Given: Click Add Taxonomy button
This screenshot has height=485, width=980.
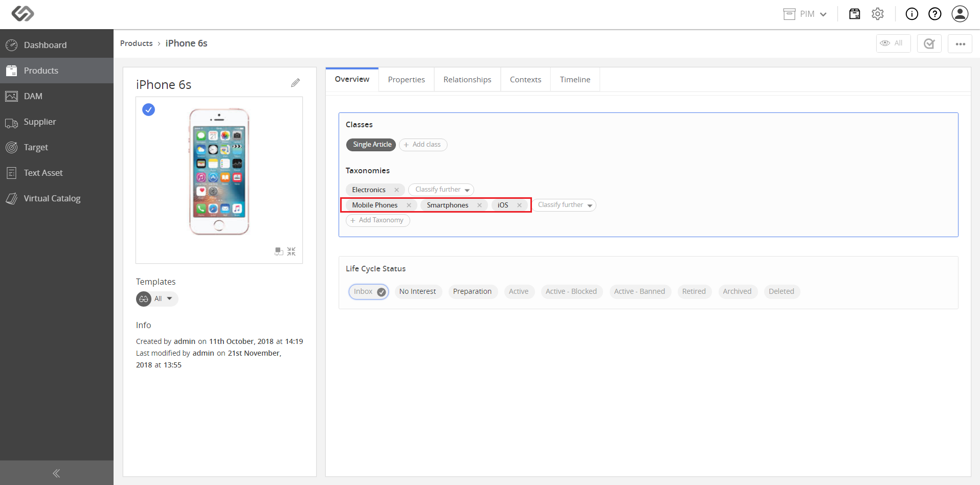Looking at the screenshot, I should [x=378, y=220].
